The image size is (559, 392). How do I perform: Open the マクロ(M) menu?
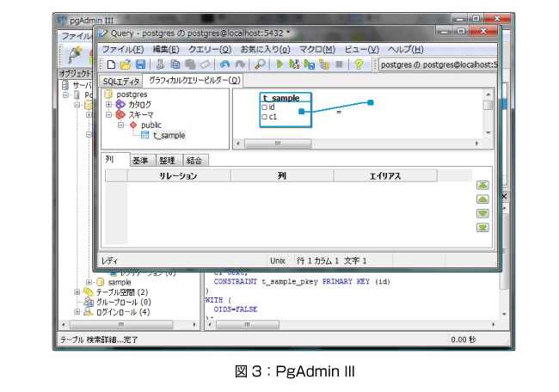[317, 49]
